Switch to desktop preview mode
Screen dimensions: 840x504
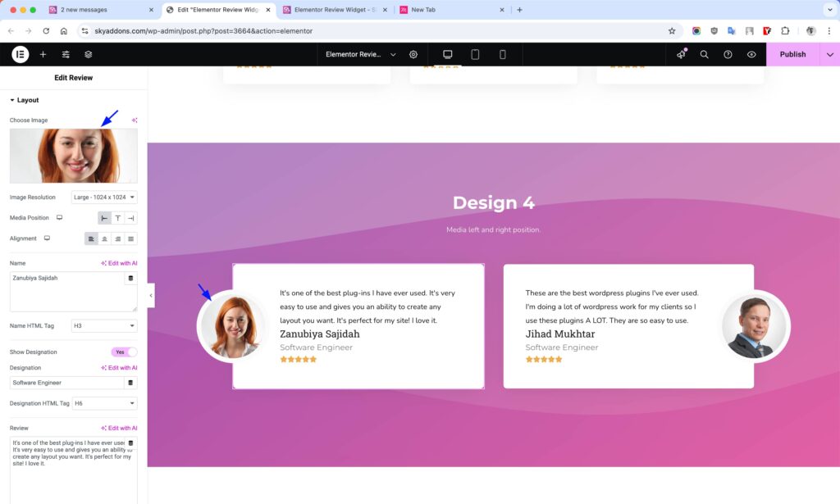447,54
